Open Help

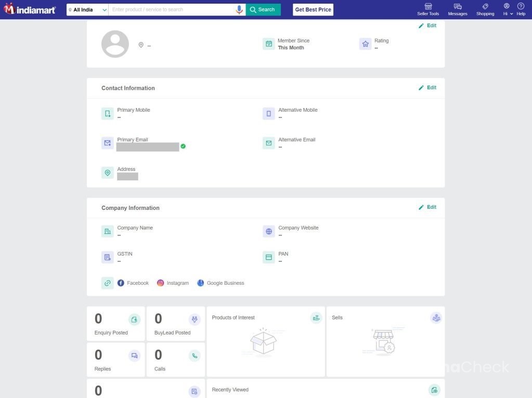(521, 9)
